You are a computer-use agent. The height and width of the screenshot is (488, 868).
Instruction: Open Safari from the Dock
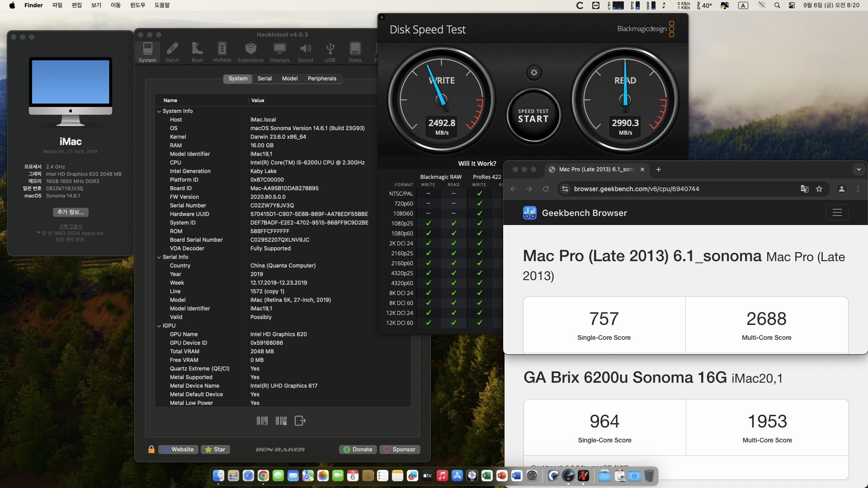(248, 475)
